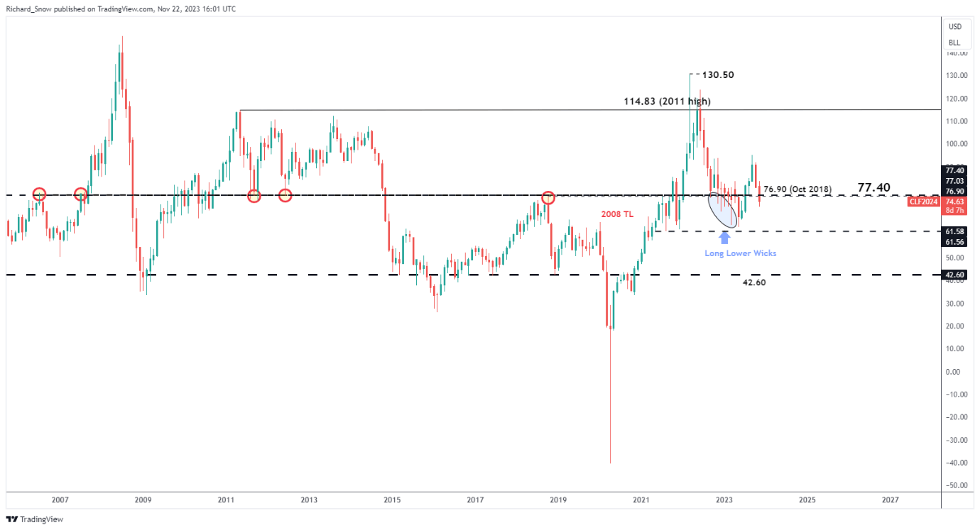980x530 pixels.
Task: Click the 2013 year on time axis
Action: pos(309,500)
